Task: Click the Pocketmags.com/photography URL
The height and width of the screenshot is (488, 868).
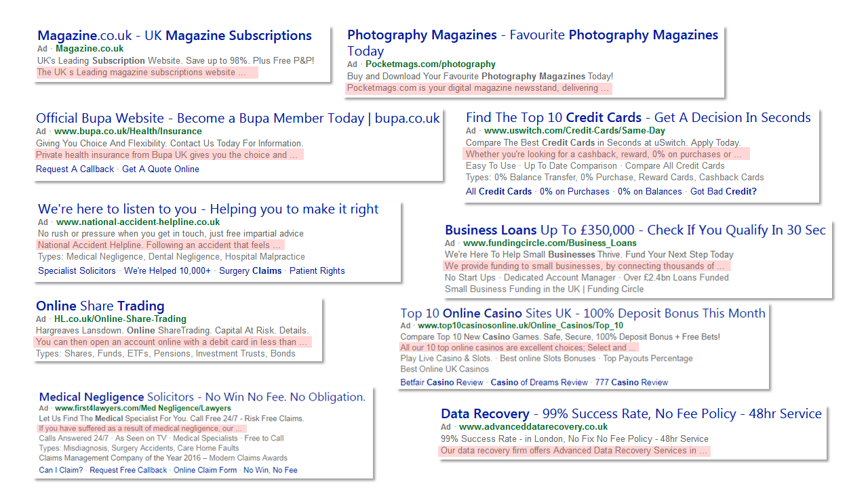Action: tap(431, 64)
